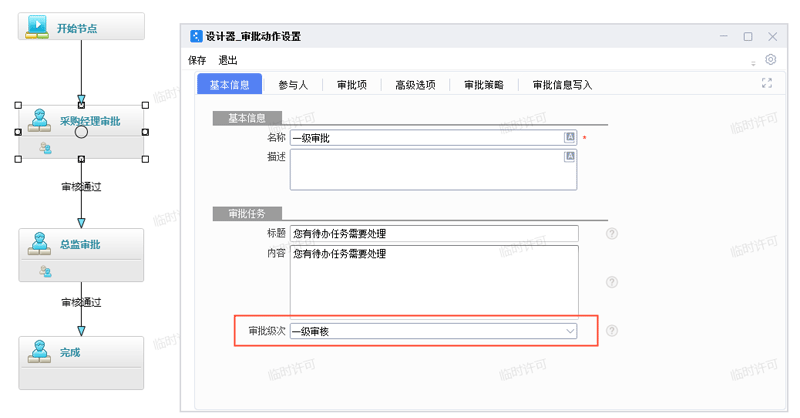This screenshot has width=800, height=418.
Task: Click 审核通过 label below 总监审批
Action: pyautogui.click(x=81, y=303)
